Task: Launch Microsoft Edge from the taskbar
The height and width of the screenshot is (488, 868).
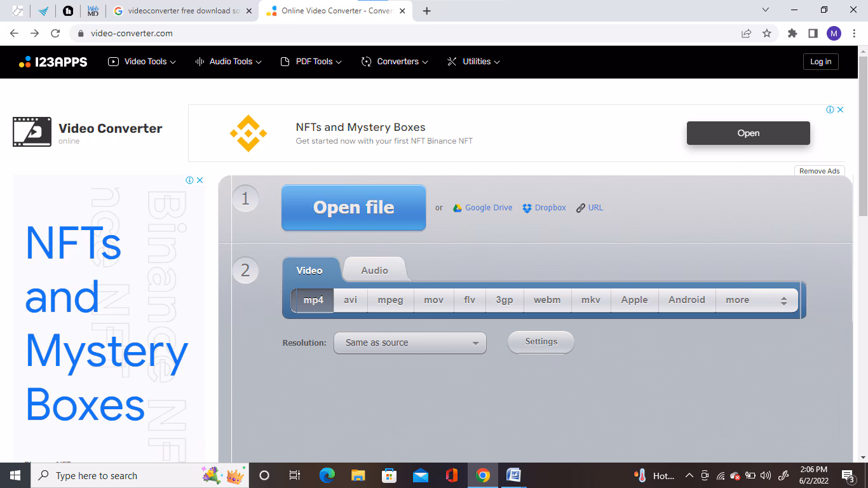Action: pyautogui.click(x=327, y=475)
